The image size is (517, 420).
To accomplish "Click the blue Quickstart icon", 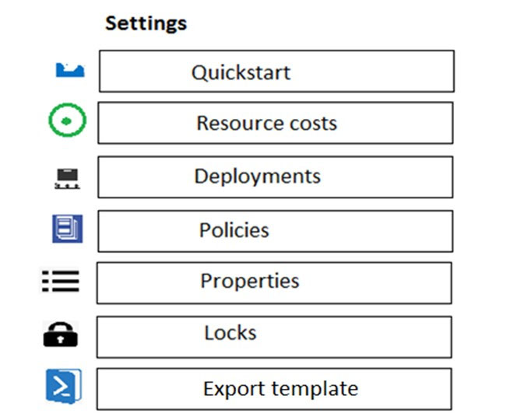I will pyautogui.click(x=70, y=70).
